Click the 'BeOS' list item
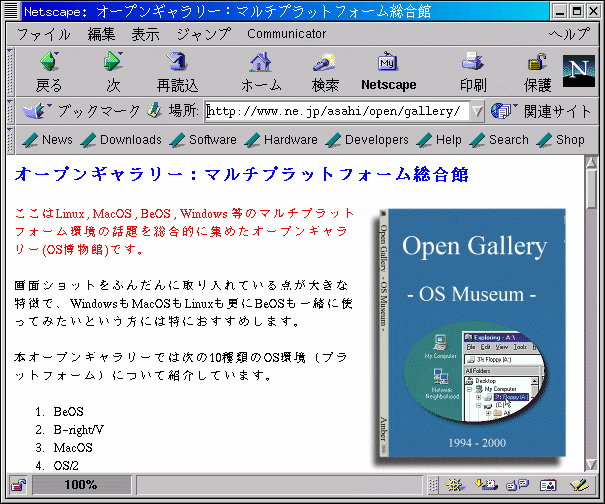Image resolution: width=605 pixels, height=504 pixels. pyautogui.click(x=68, y=412)
